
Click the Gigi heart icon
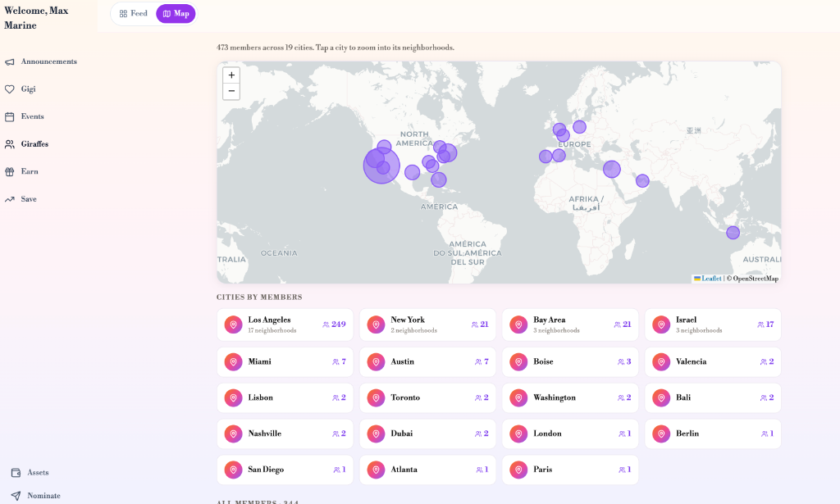click(x=10, y=89)
